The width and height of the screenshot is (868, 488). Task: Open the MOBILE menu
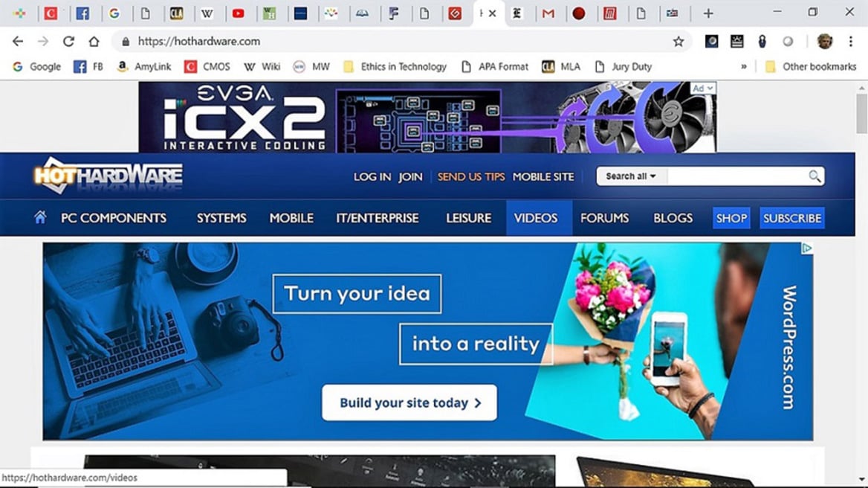291,218
